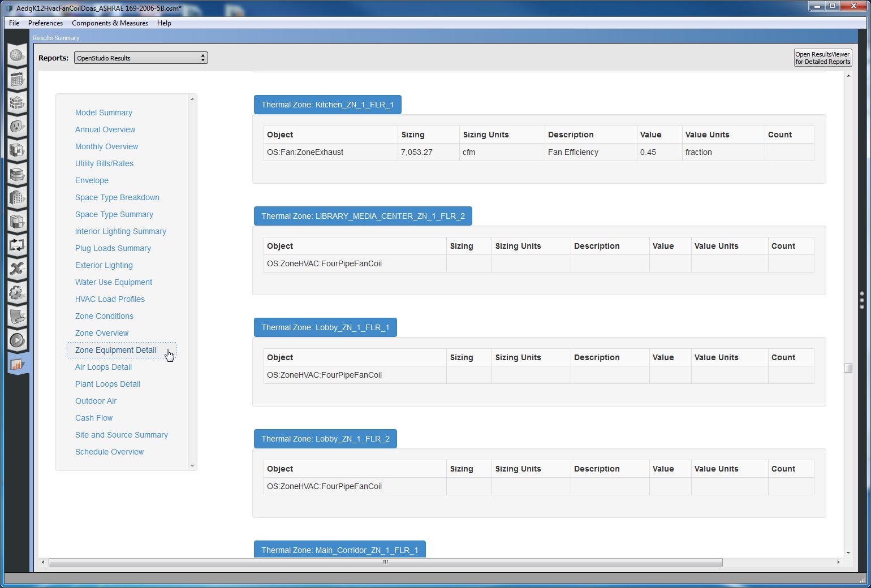Open the Schedules calendar icon
Image resolution: width=871 pixels, height=588 pixels.
16,79
